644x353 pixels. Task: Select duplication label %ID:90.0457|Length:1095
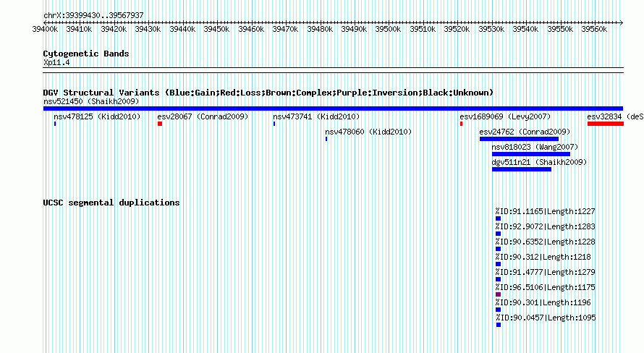(546, 318)
